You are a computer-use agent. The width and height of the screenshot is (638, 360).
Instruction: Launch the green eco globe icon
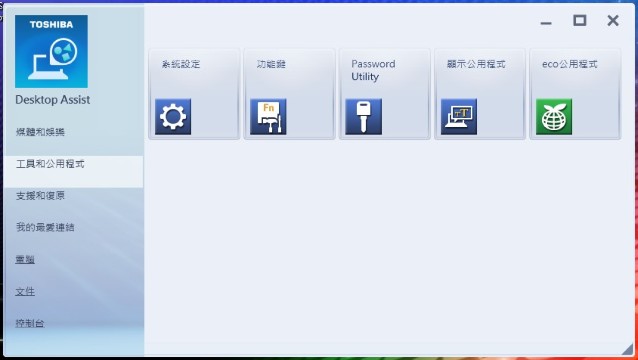pos(554,117)
